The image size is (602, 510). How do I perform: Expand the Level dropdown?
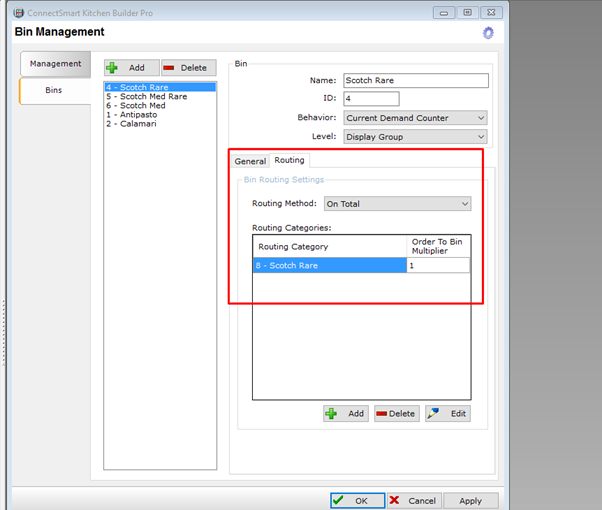(415, 137)
